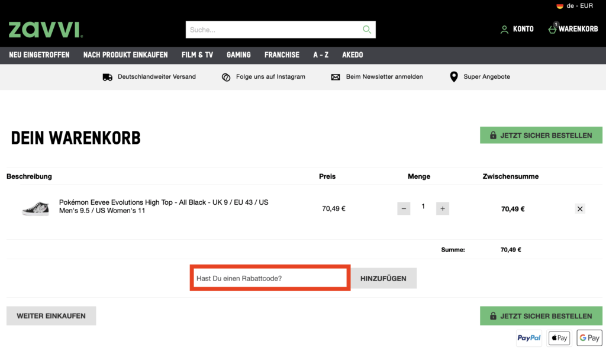Click the Rabattcode input field
606x364 pixels.
[x=270, y=278]
